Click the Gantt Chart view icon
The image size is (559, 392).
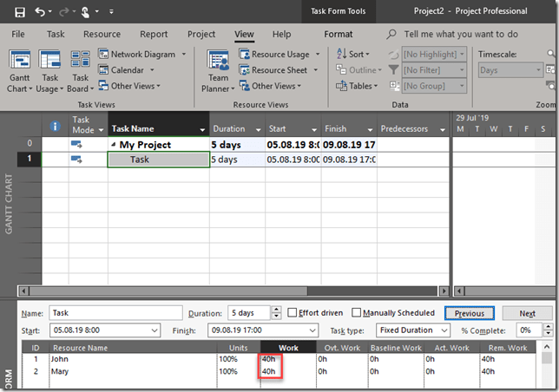point(19,61)
